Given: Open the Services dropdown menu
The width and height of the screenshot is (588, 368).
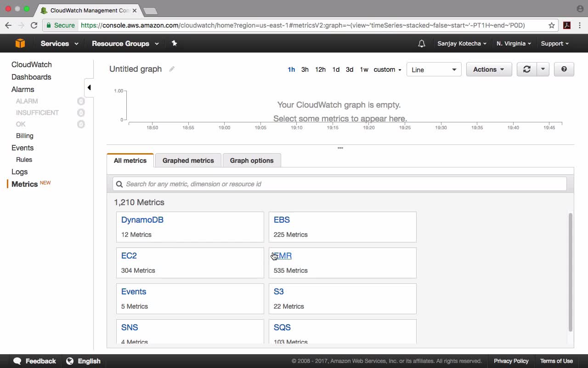Looking at the screenshot, I should pyautogui.click(x=59, y=44).
